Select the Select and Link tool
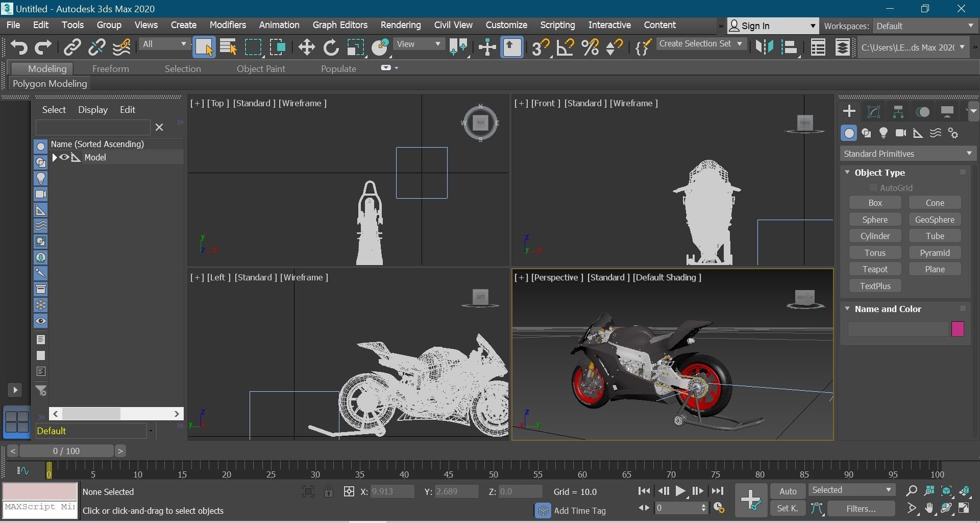This screenshot has width=980, height=523. point(72,47)
